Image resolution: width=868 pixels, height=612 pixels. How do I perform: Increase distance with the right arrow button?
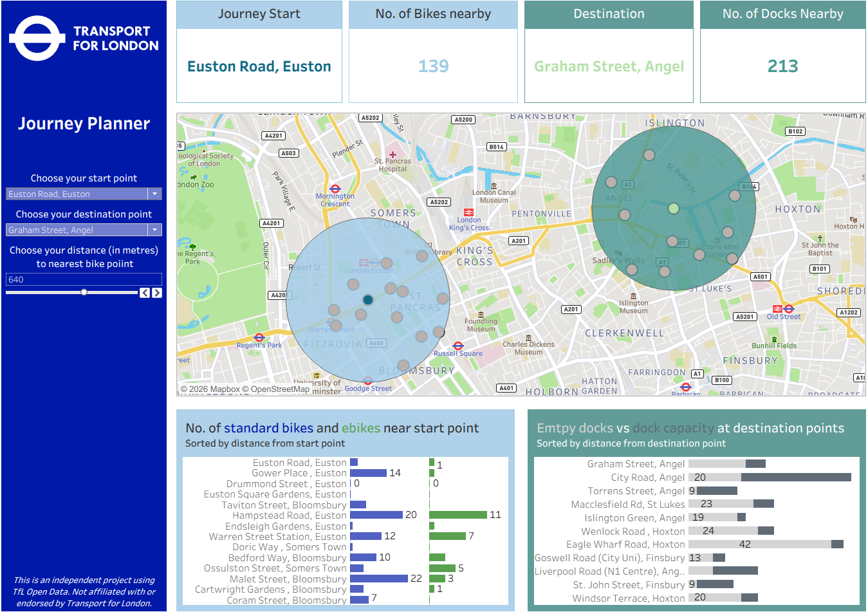tap(157, 293)
